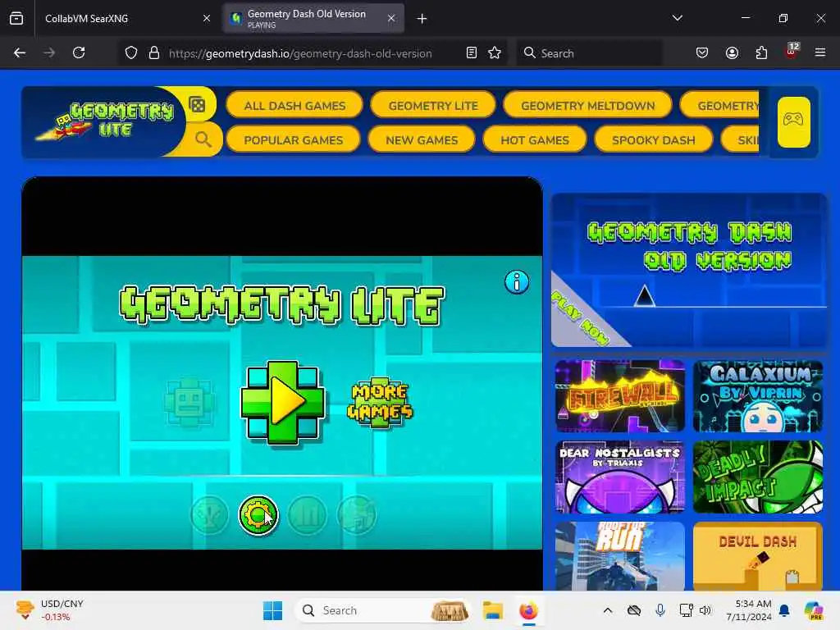The height and width of the screenshot is (630, 840).
Task: Open File Explorer from the taskbar
Action: pos(492,610)
